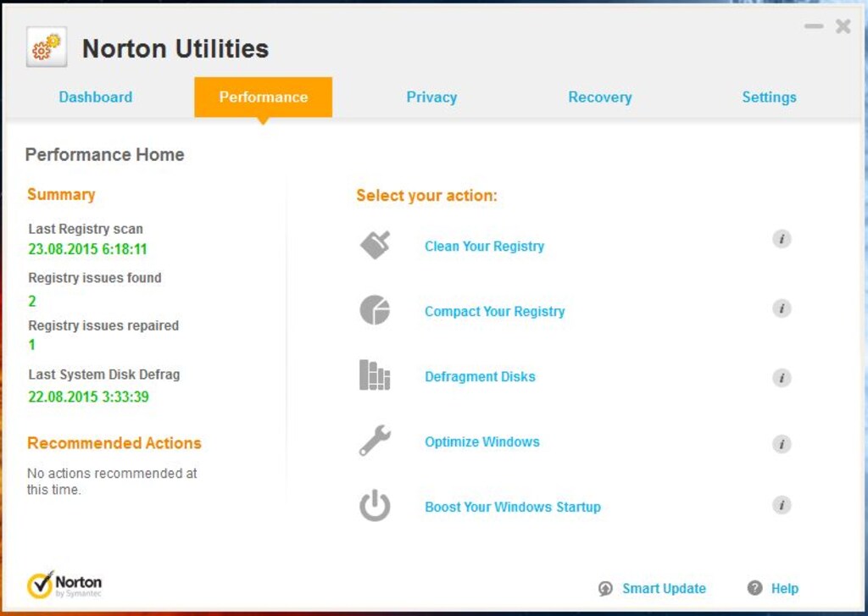The width and height of the screenshot is (868, 616).
Task: Click the Compact Your Registry pie icon
Action: (375, 310)
